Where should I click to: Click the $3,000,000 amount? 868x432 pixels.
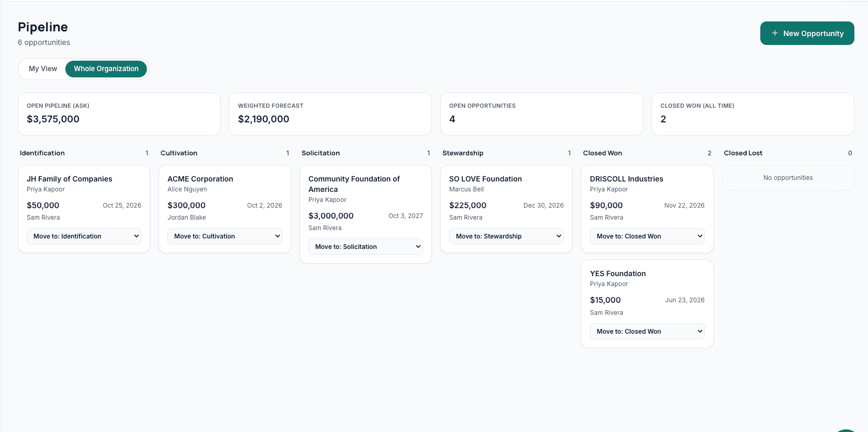point(331,215)
